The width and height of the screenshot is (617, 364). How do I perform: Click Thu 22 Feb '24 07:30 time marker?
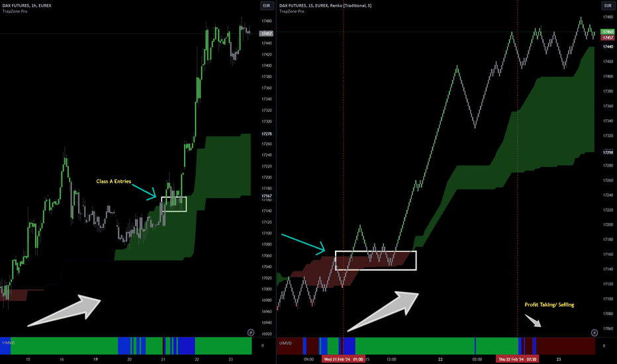coord(517,359)
